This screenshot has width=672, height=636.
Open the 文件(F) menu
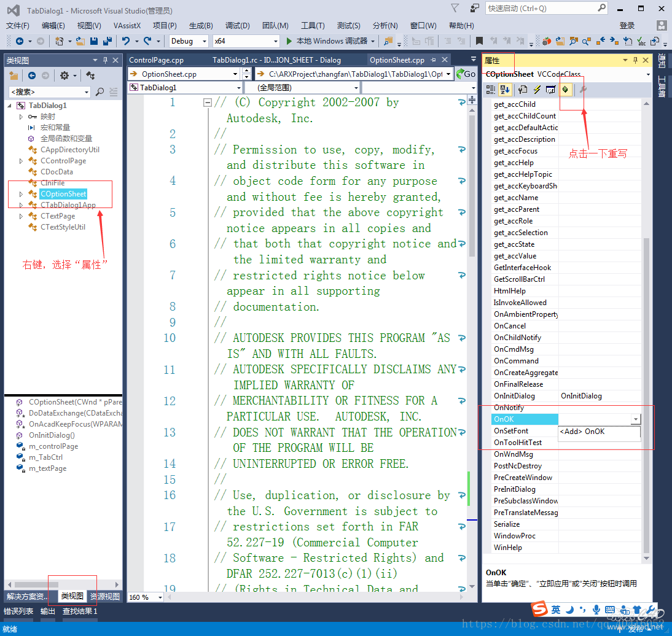click(18, 26)
